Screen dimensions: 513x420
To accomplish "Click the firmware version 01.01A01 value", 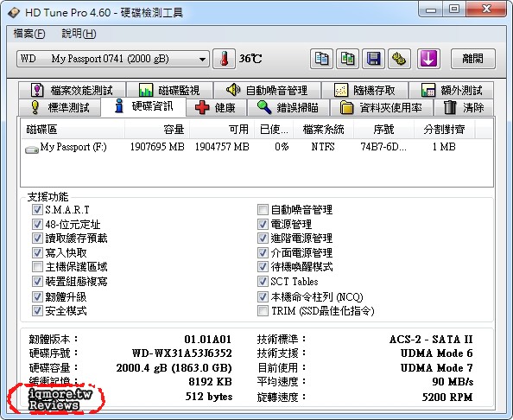I will pos(208,339).
